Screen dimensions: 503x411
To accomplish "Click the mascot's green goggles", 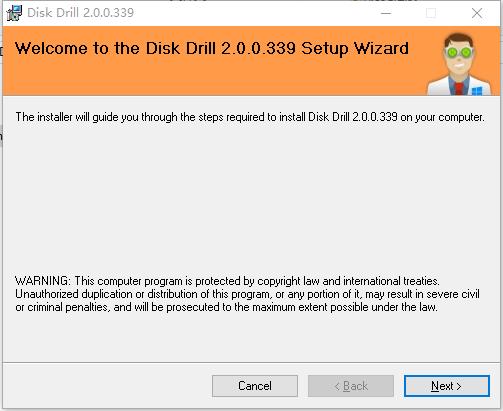I will pos(459,53).
